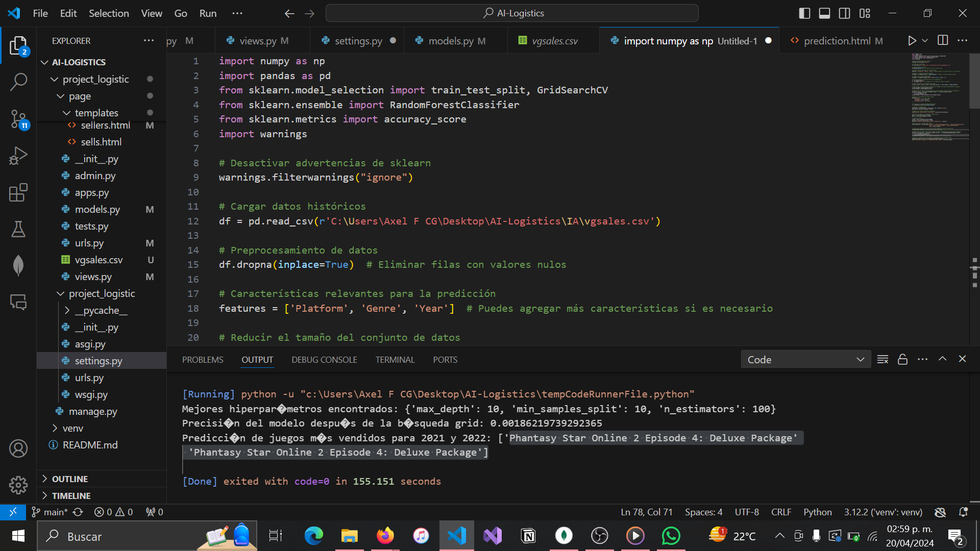Open Source Control view with 11 changes
The width and height of the screenshot is (980, 551).
pos(18,119)
